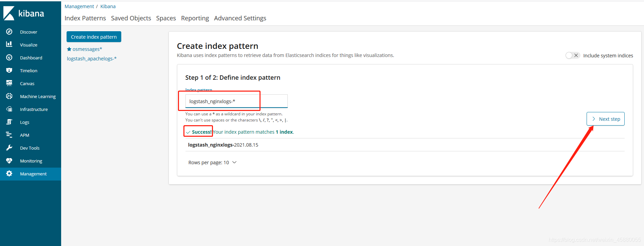The width and height of the screenshot is (644, 246).
Task: Open the osmessages* index pattern
Action: [87, 49]
